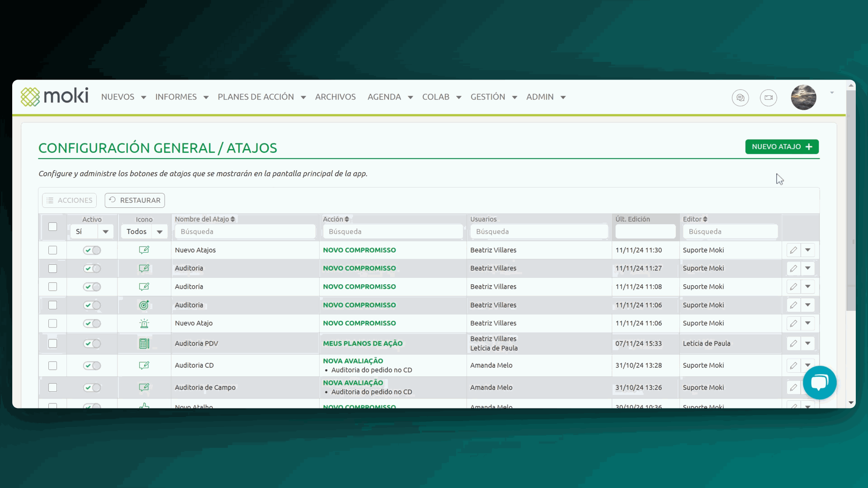This screenshot has height=488, width=868.
Task: Check the Nuevo Atajo row checkbox
Action: click(x=53, y=324)
